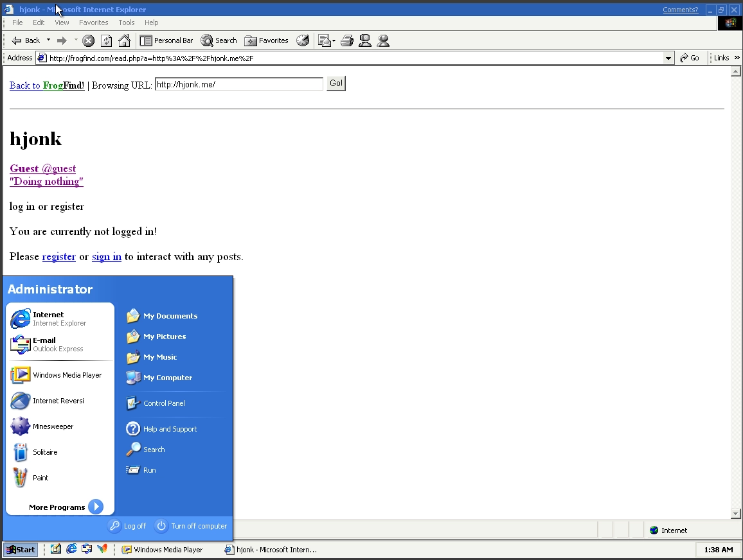The width and height of the screenshot is (743, 560).
Task: Go to the Home page icon
Action: click(x=124, y=40)
